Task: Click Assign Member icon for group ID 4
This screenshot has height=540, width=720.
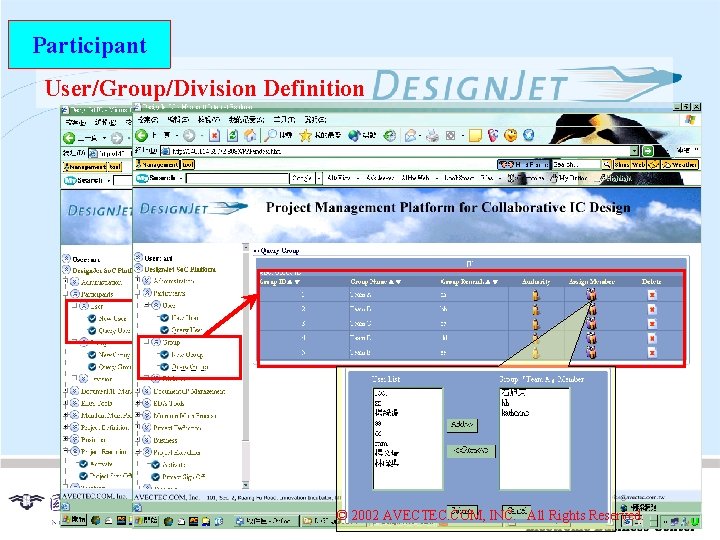Action: pos(591,338)
